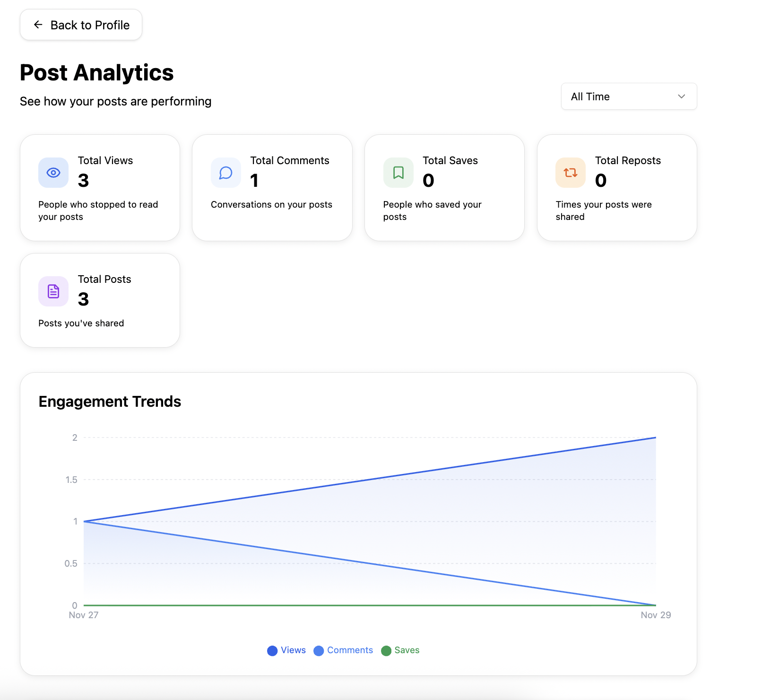
Task: Click the left arrow icon in Back to Profile
Action: coord(38,25)
